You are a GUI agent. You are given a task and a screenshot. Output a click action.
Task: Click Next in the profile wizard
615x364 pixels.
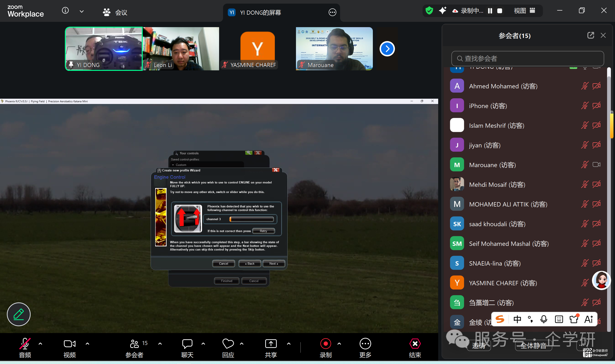pyautogui.click(x=274, y=263)
